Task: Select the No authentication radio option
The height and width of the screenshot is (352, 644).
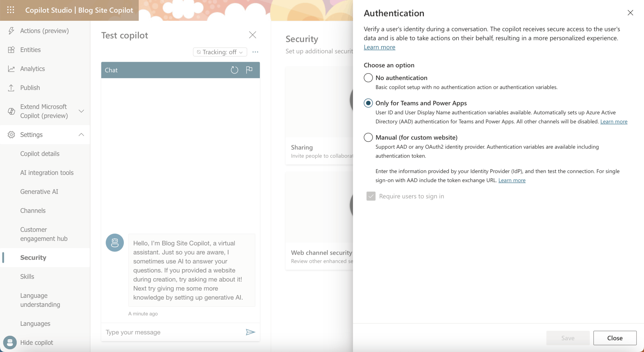Action: pyautogui.click(x=368, y=78)
